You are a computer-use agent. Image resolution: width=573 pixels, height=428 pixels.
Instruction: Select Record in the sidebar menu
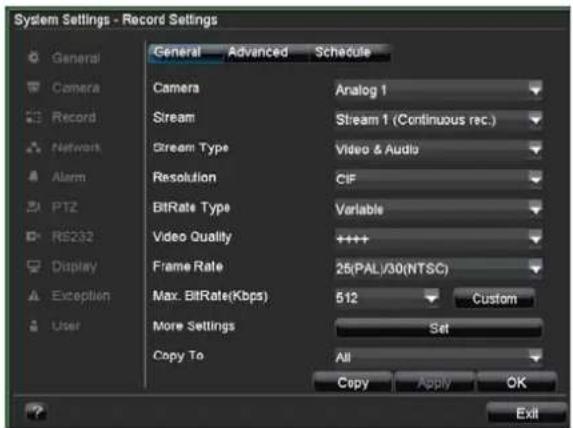(74, 117)
